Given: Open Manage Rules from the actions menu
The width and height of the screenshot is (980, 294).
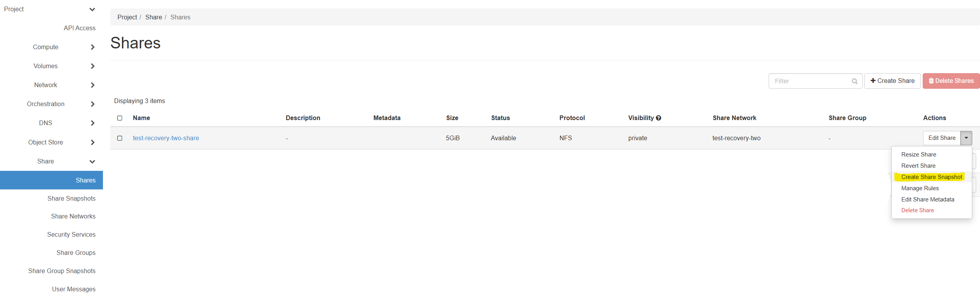Looking at the screenshot, I should click(x=920, y=188).
